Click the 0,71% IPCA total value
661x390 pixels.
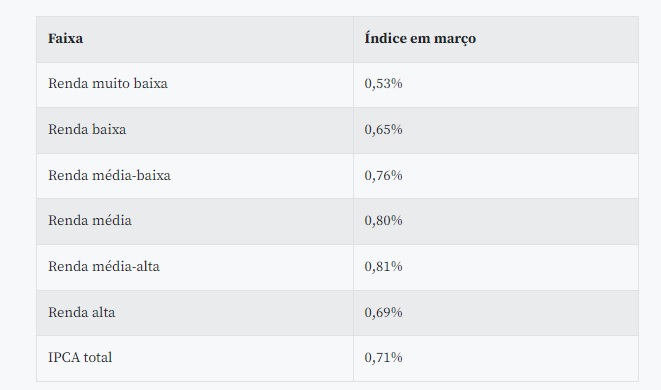tap(383, 358)
